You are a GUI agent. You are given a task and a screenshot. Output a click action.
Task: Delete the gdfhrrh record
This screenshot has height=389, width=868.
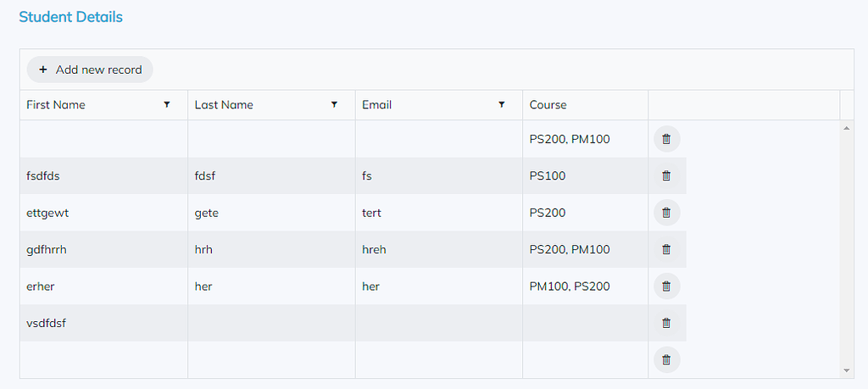[666, 249]
